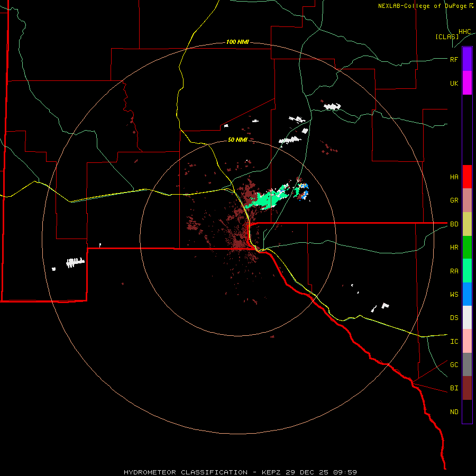476x476 pixels.
Task: Click the IC legend label
Action: [x=454, y=342]
